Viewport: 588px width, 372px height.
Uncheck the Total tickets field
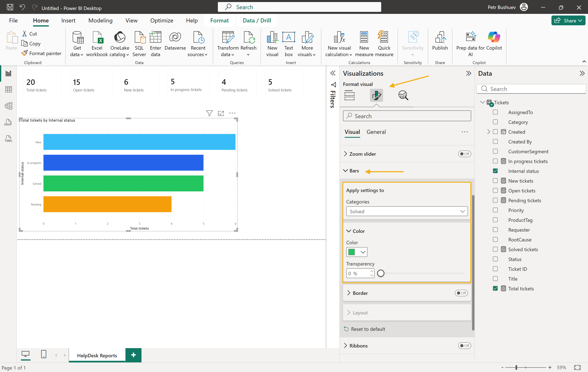(x=495, y=288)
